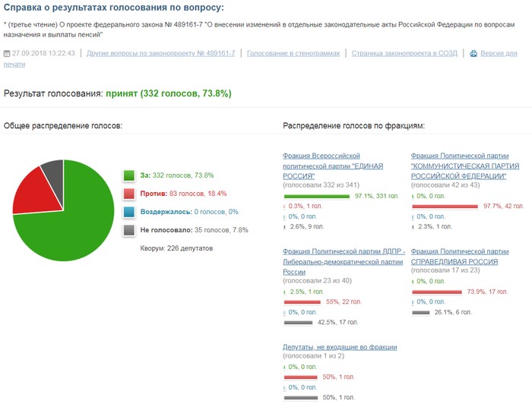Click heading Общее распределение голосов

(x=63, y=126)
